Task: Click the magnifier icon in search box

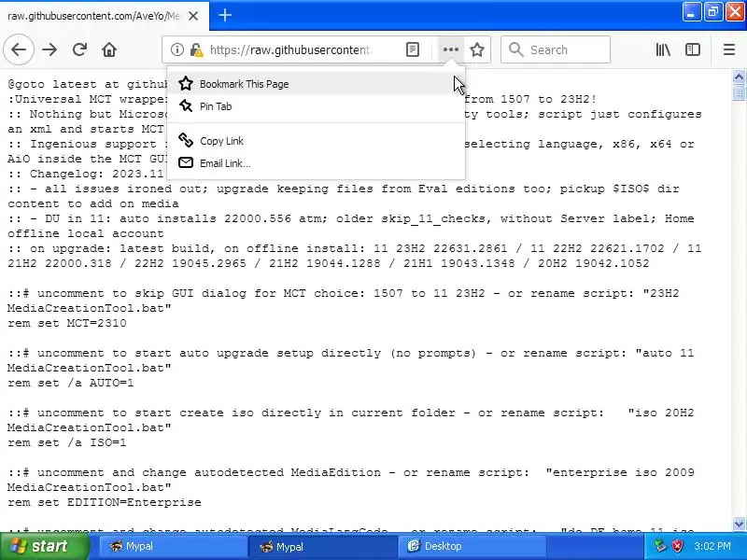Action: pyautogui.click(x=516, y=49)
